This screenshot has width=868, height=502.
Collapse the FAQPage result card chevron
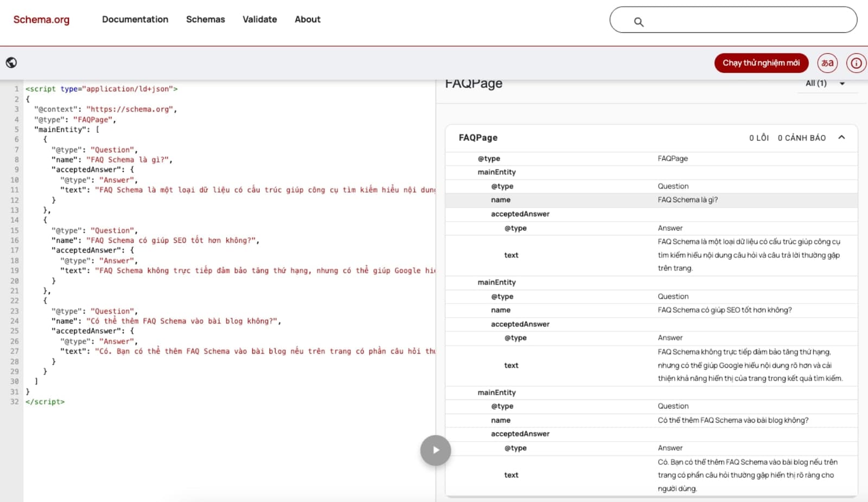(x=841, y=138)
